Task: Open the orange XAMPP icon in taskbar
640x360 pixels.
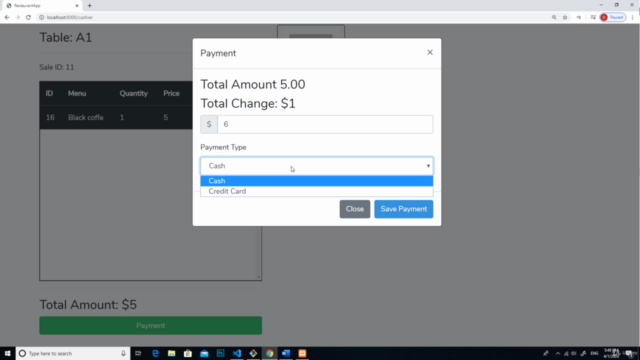Action: point(302,353)
